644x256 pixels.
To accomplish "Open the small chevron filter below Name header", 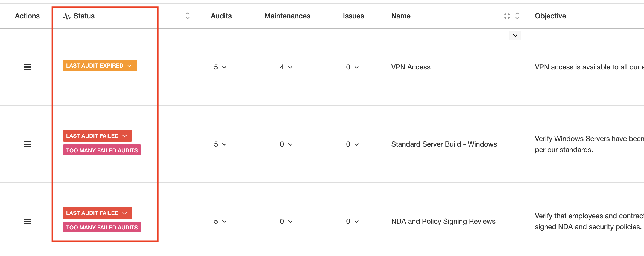I will point(515,36).
